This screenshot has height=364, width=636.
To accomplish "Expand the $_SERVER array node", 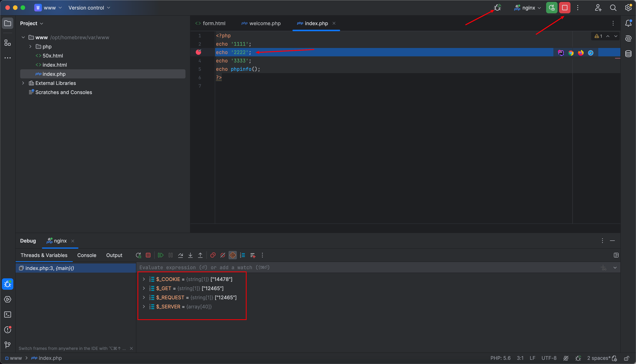I will tap(144, 307).
